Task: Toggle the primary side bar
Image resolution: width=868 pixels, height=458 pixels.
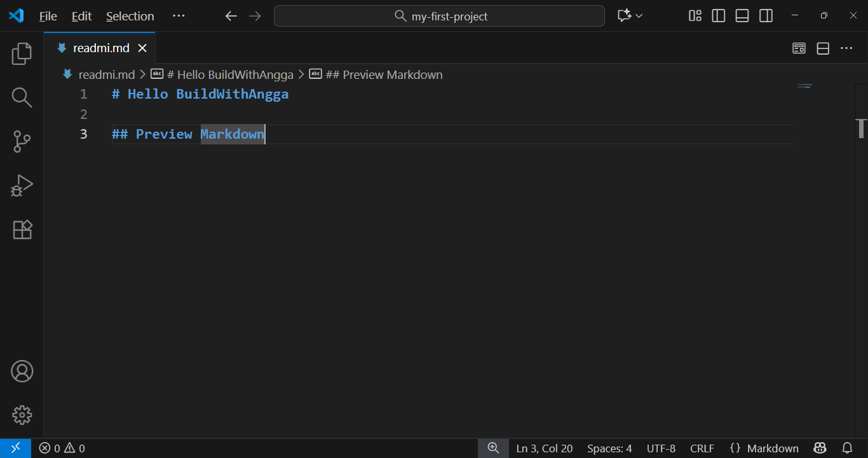Action: [719, 16]
